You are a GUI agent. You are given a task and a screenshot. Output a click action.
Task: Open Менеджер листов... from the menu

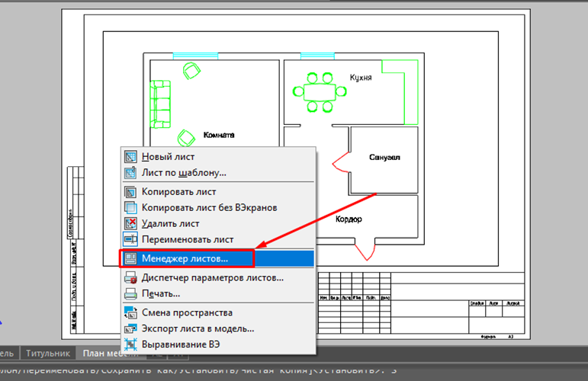pyautogui.click(x=218, y=258)
